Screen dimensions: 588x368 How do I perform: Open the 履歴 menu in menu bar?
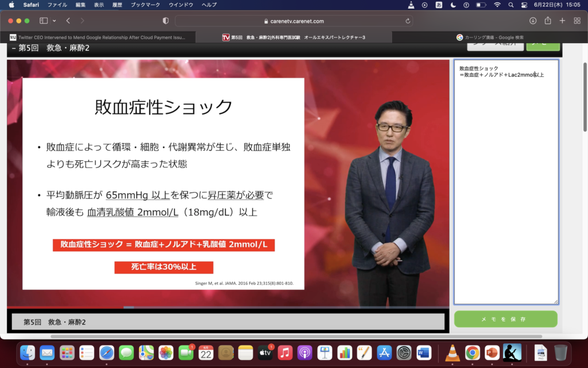point(117,5)
